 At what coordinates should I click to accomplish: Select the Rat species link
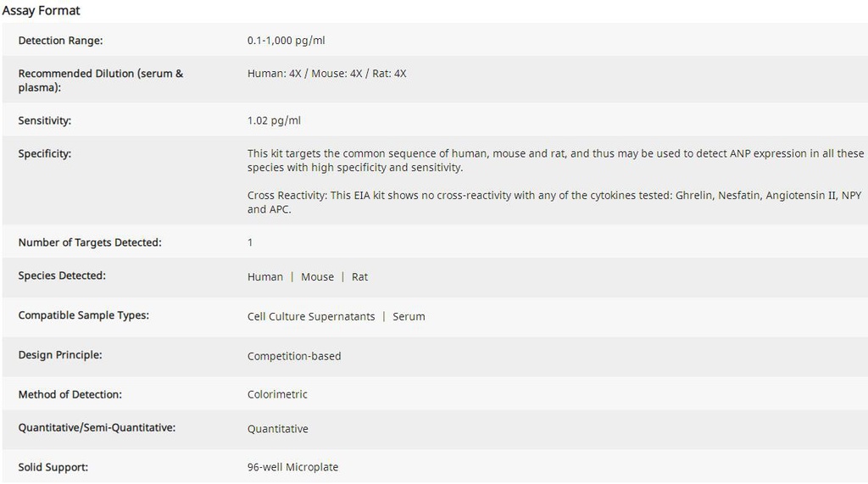[x=359, y=276]
